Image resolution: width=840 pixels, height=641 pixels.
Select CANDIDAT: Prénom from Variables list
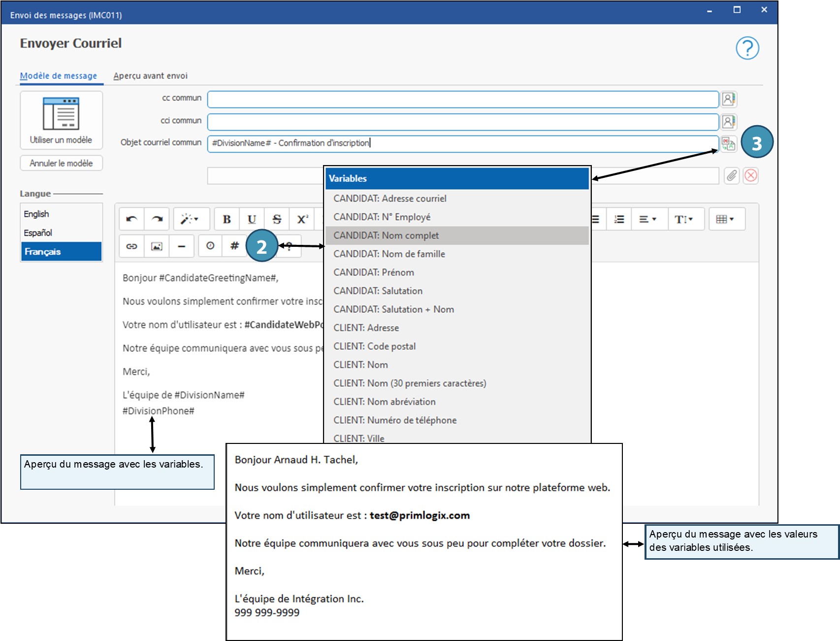[x=373, y=272]
